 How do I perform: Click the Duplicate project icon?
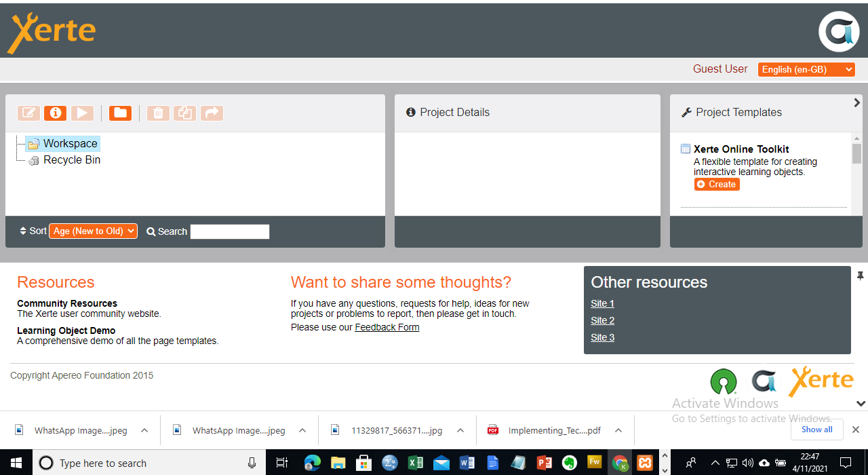[184, 113]
